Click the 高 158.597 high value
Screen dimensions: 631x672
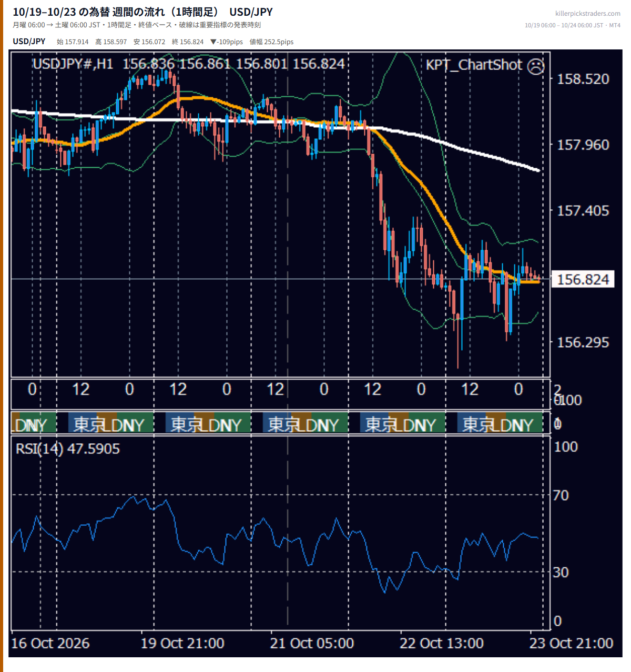111,42
